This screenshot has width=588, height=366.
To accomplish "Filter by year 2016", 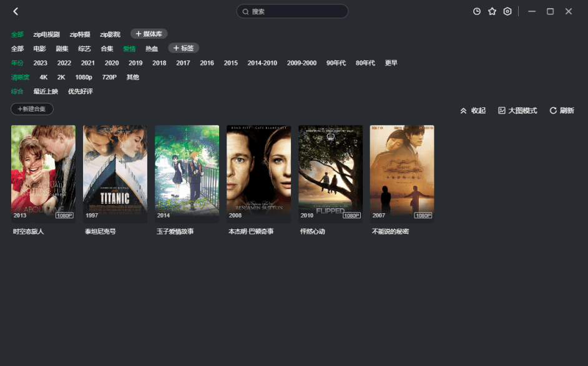I will [x=207, y=63].
